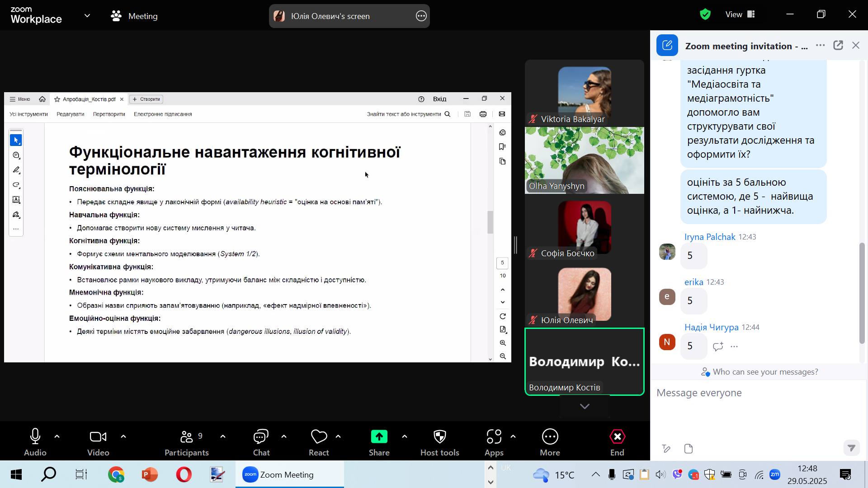
Task: Click the green Share screen button
Action: 379,442
